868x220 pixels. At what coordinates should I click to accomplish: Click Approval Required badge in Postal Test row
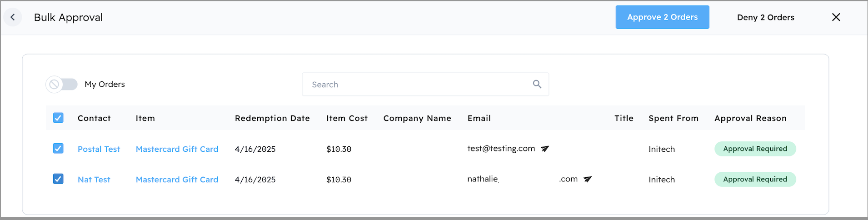click(755, 149)
